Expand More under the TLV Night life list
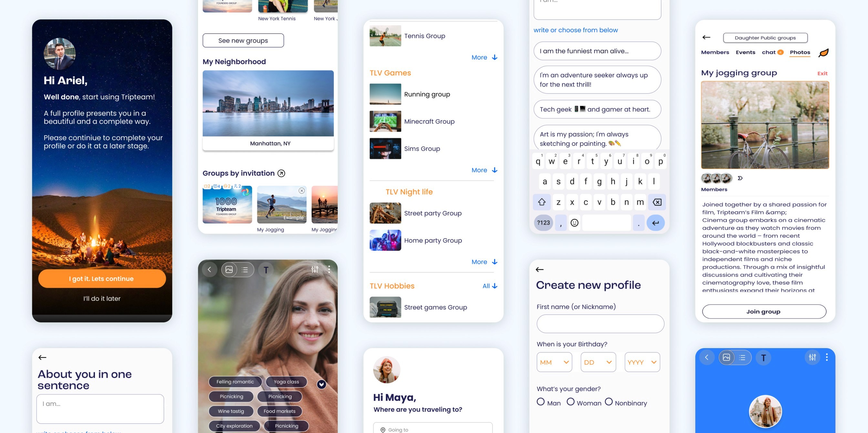Viewport: 868px width, 433px height. pyautogui.click(x=484, y=262)
